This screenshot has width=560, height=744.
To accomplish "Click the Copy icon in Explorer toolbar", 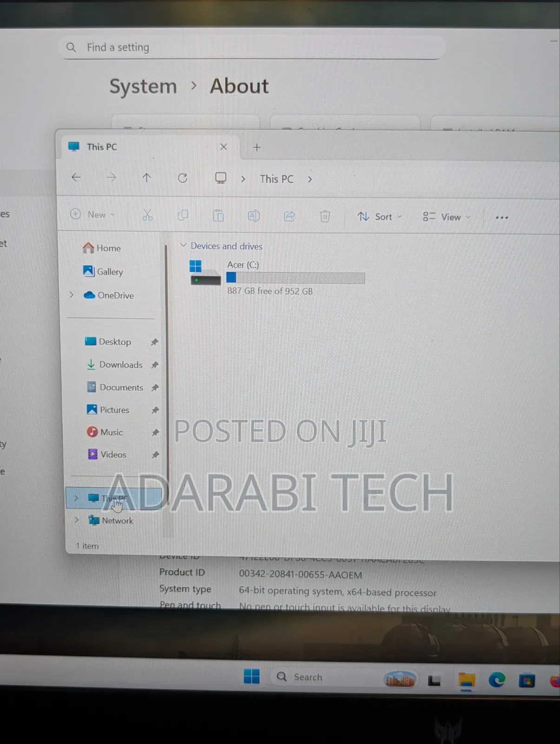I will coord(183,215).
